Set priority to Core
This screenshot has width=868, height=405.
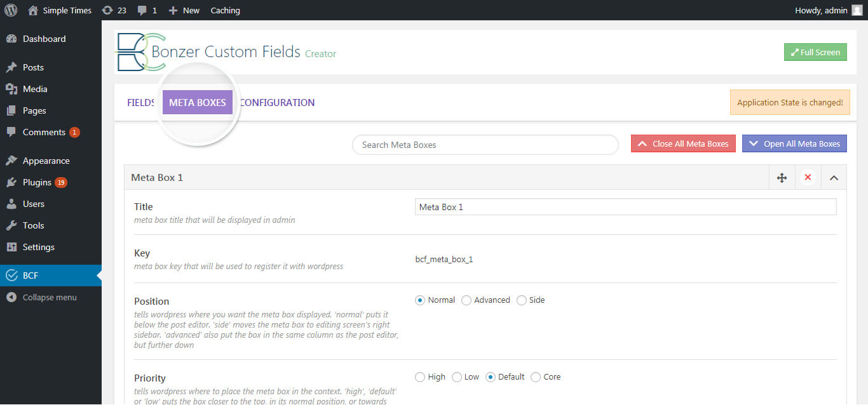pyautogui.click(x=536, y=377)
